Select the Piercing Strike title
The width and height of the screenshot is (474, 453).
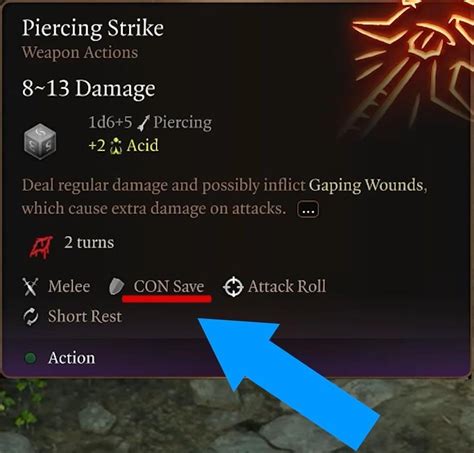(93, 28)
